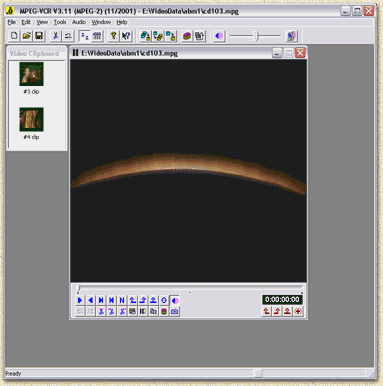Click the question mark Help toolbar icon

point(114,36)
